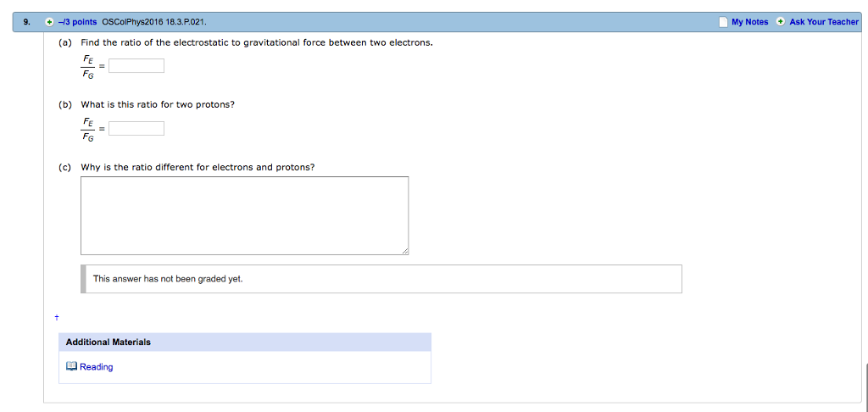Click the Reading book icon

71,367
